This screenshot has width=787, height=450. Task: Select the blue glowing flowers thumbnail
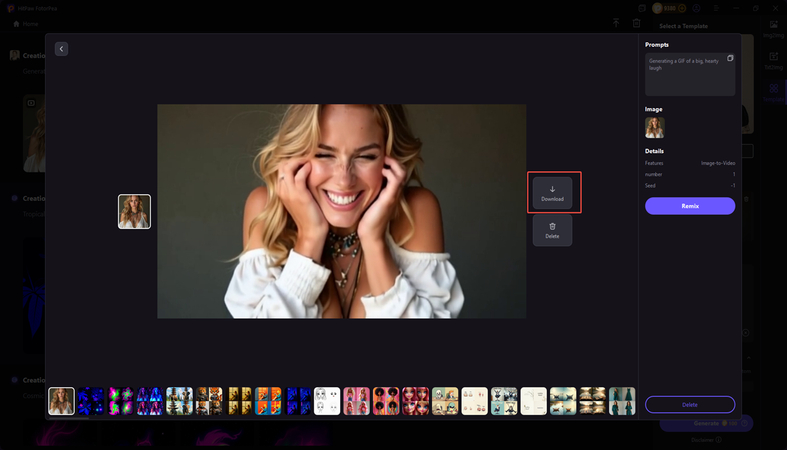coord(91,401)
